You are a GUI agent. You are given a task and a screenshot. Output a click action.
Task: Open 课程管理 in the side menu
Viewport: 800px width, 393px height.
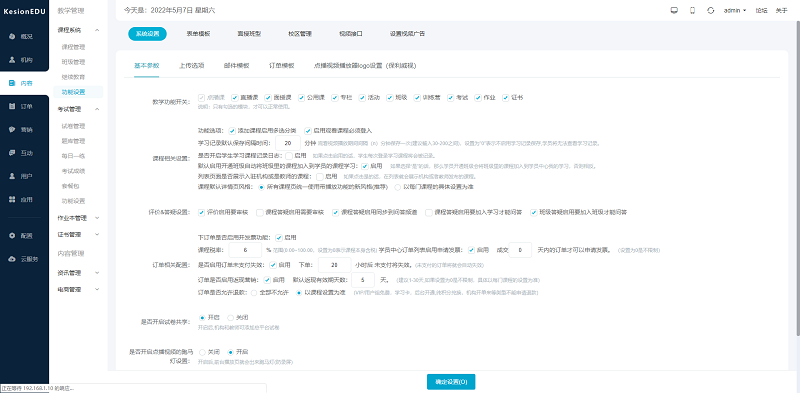pos(73,47)
